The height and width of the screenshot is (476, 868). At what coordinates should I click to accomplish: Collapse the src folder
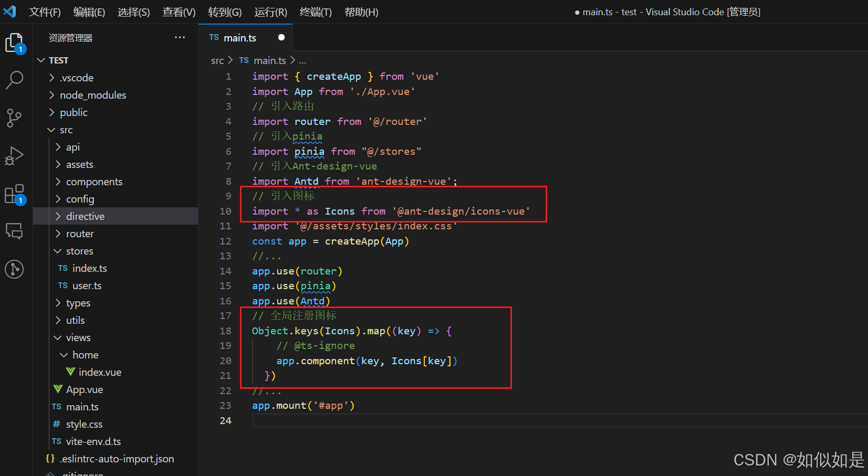(x=51, y=130)
